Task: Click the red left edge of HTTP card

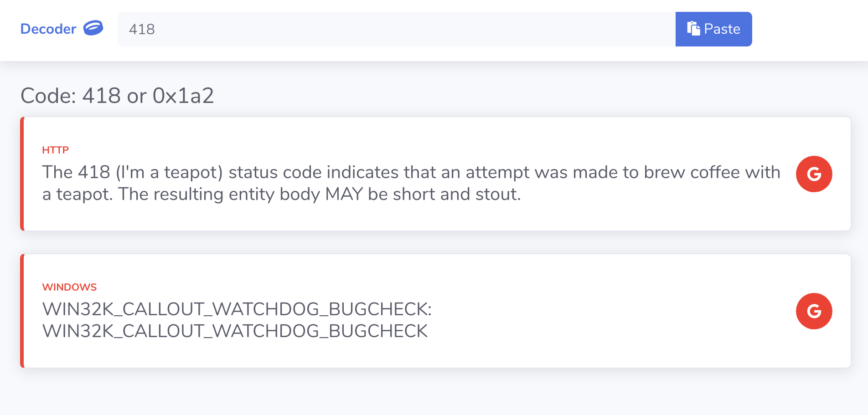Action: pos(22,174)
